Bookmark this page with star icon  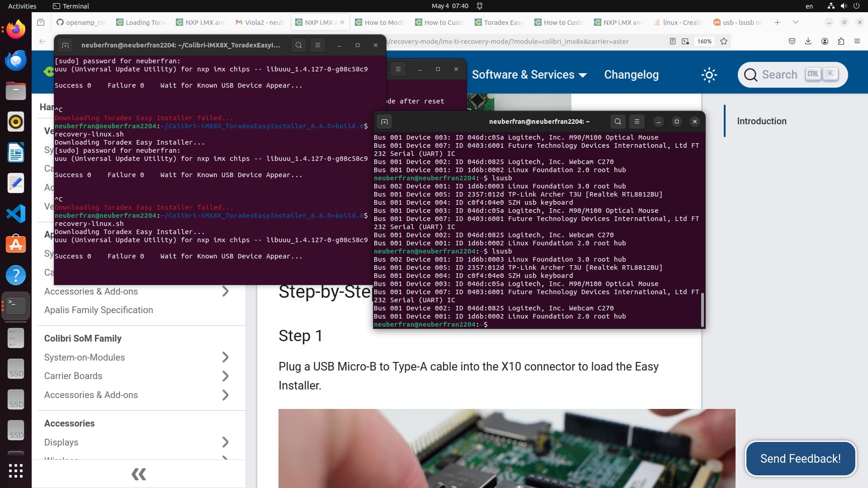(x=724, y=41)
